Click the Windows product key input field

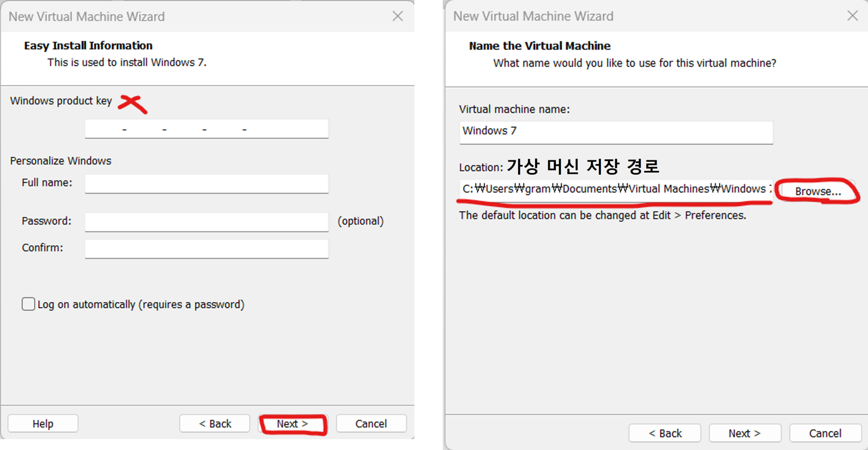coord(207,129)
